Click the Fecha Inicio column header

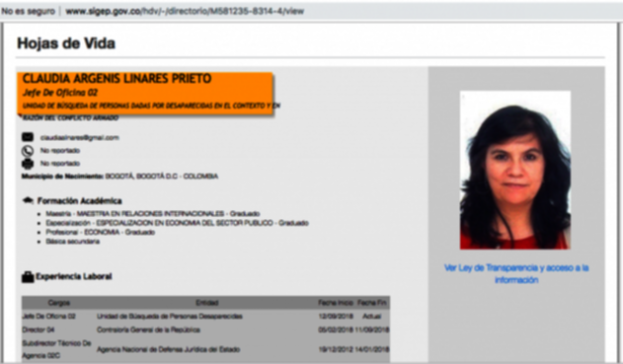(336, 303)
